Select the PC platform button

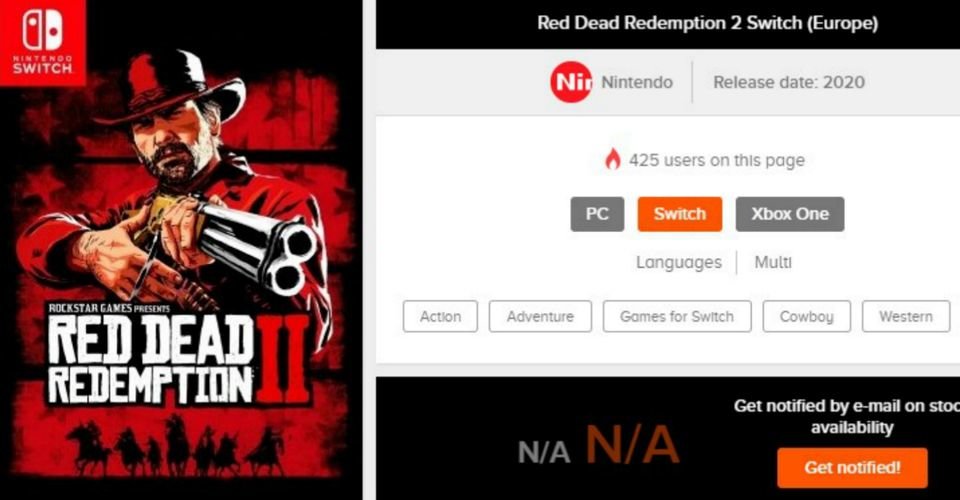click(x=597, y=214)
